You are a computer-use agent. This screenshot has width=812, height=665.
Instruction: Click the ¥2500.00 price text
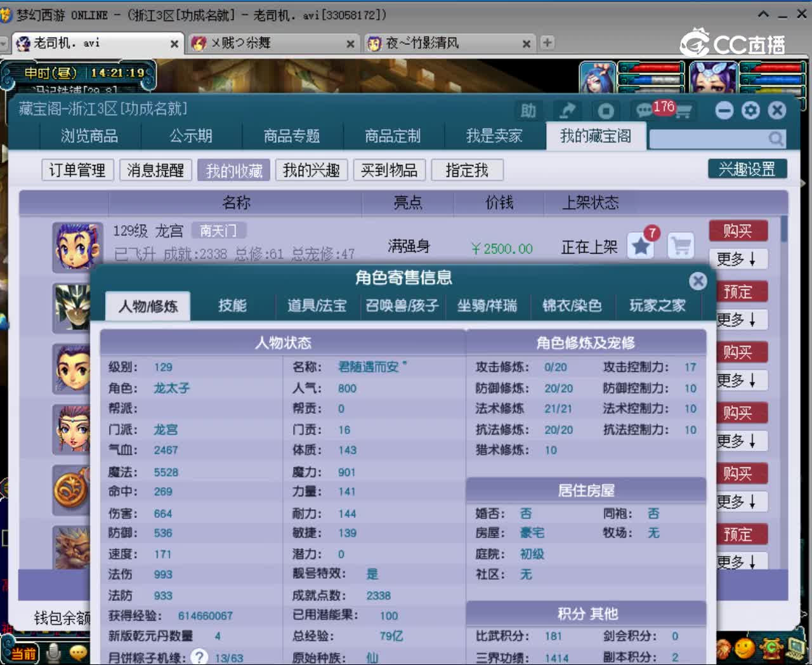click(x=502, y=249)
